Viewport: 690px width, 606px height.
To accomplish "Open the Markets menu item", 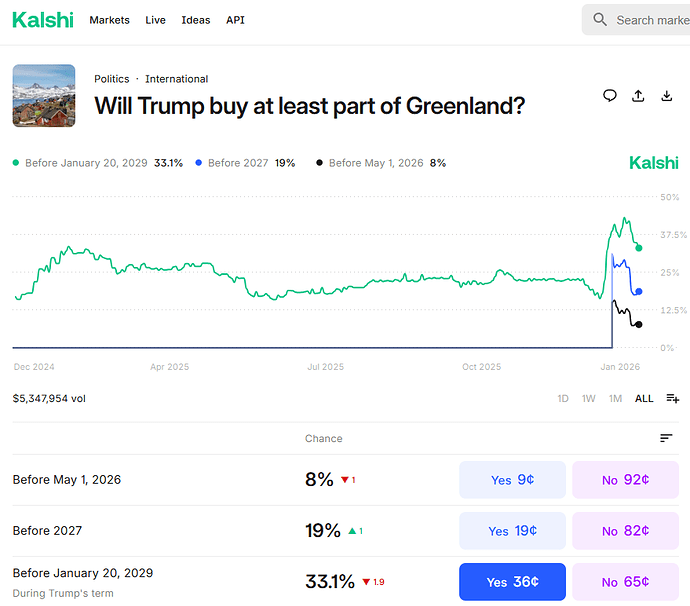I will coord(109,20).
